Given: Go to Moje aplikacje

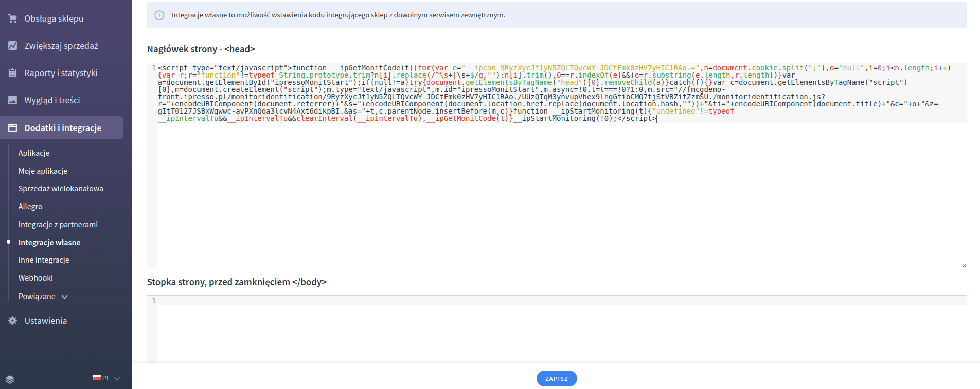Looking at the screenshot, I should click(43, 171).
